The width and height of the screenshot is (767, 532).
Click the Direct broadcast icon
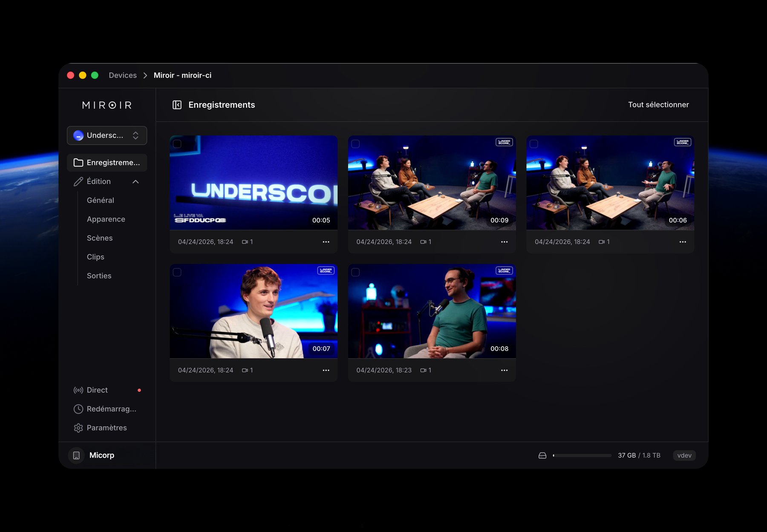pyautogui.click(x=78, y=390)
